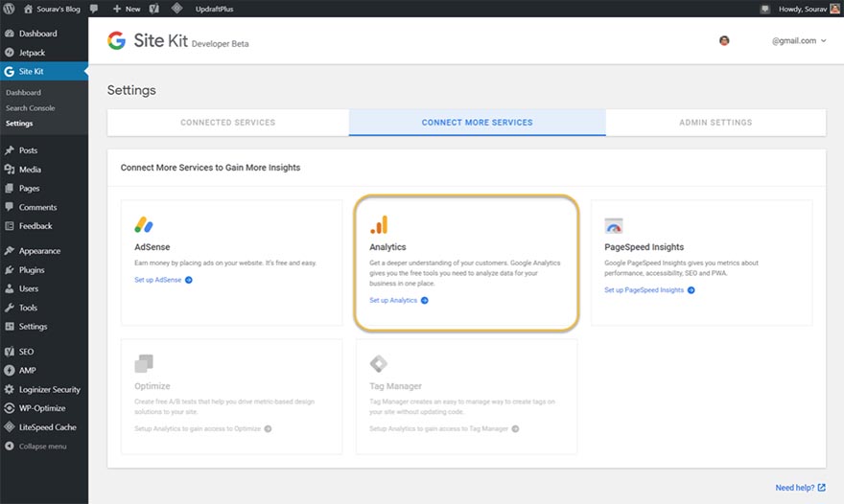Click the WordPress logo in admin bar
The image size is (844, 504).
tap(10, 9)
